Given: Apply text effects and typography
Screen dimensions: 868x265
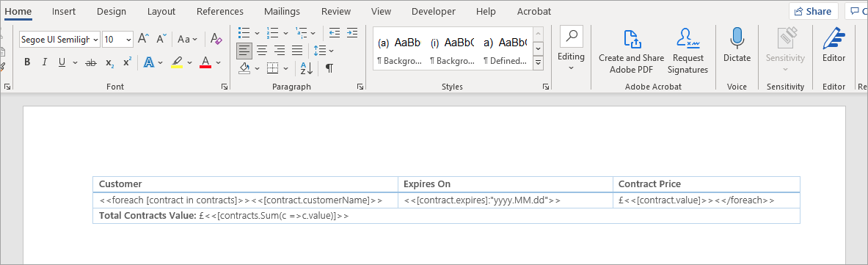Looking at the screenshot, I should tap(148, 62).
